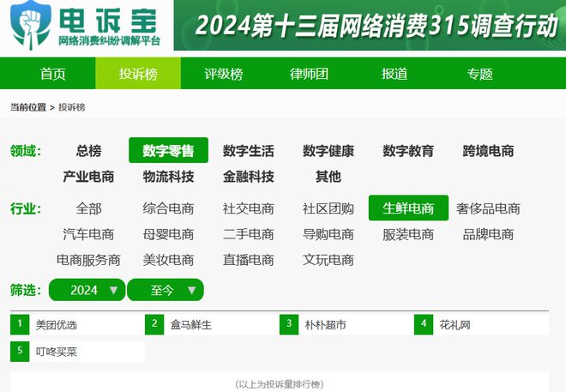Choose the 汽车电商 industry
This screenshot has height=392, width=566.
point(89,234)
